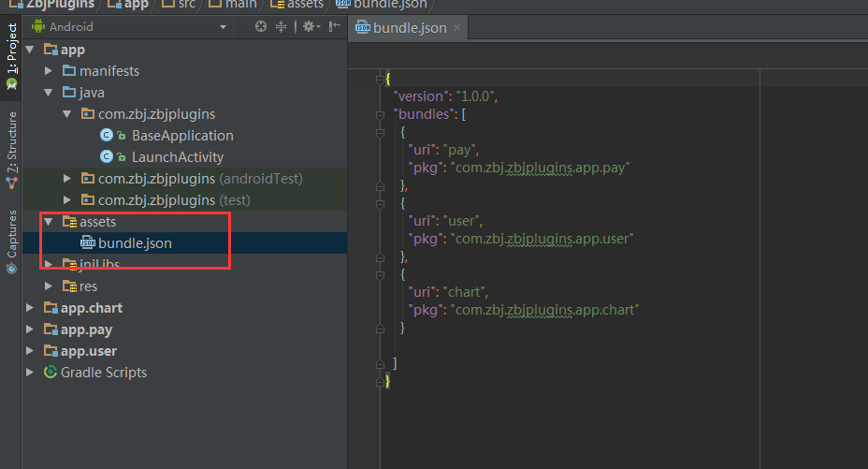Click the Android robot icon in view selector

click(38, 26)
